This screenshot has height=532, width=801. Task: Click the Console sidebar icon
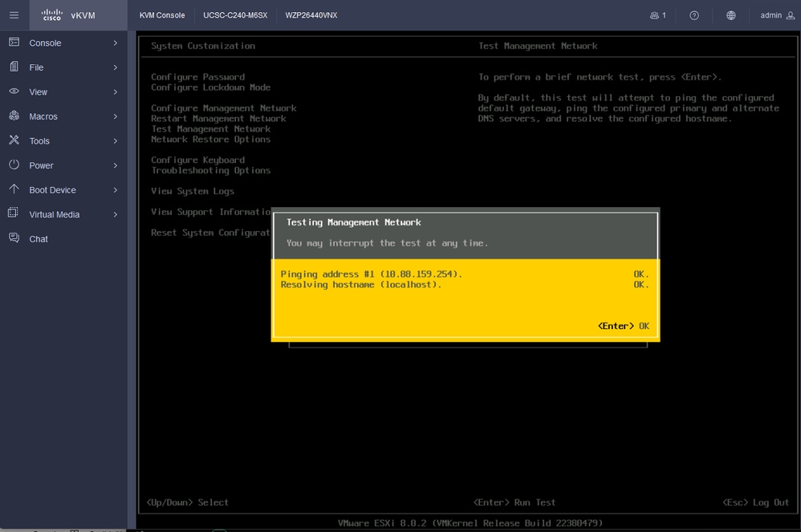(x=14, y=43)
